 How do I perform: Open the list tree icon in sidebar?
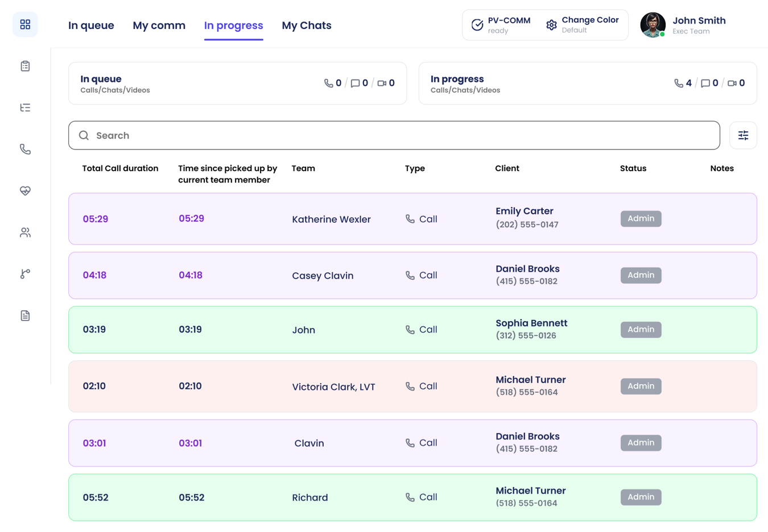coord(25,107)
